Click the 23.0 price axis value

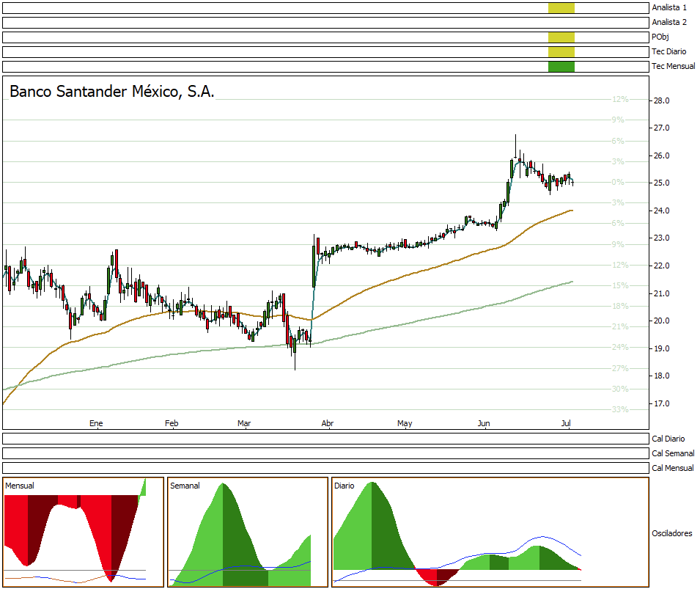[662, 238]
